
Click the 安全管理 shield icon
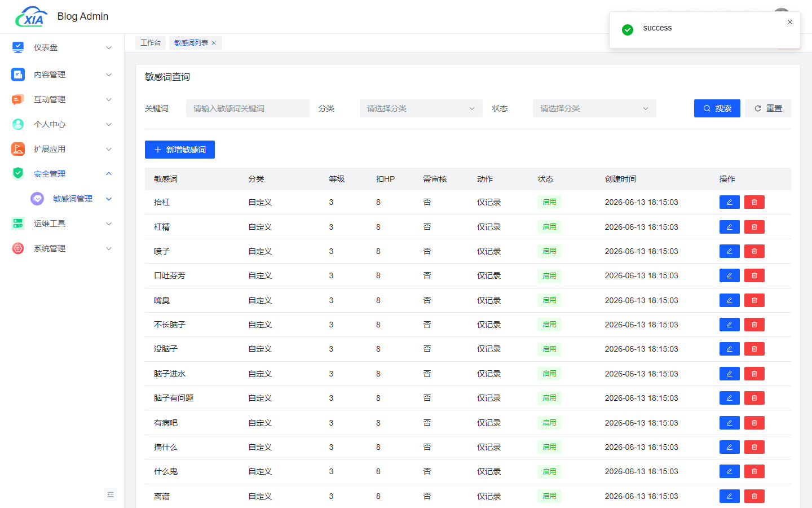click(18, 173)
